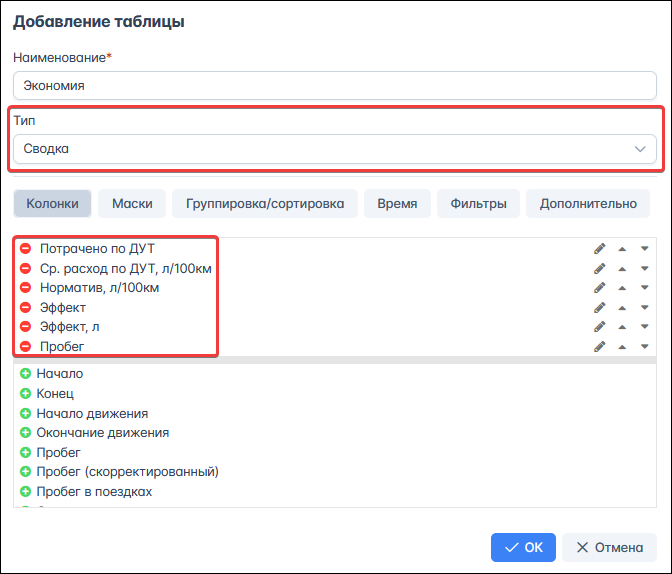Switch to the 'Маски' tab
The width and height of the screenshot is (672, 574).
click(x=132, y=204)
